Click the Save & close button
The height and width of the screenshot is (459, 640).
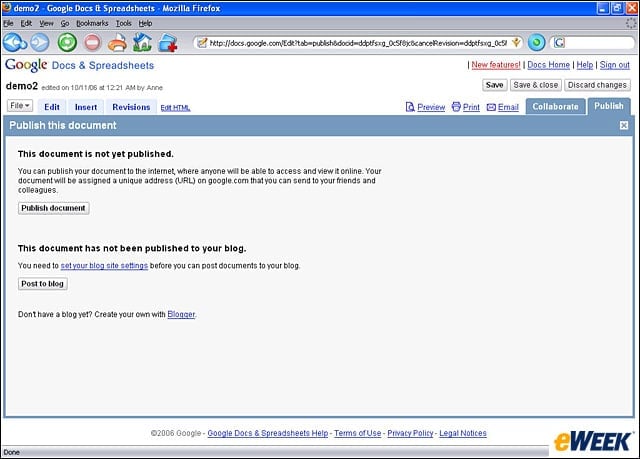tap(536, 85)
